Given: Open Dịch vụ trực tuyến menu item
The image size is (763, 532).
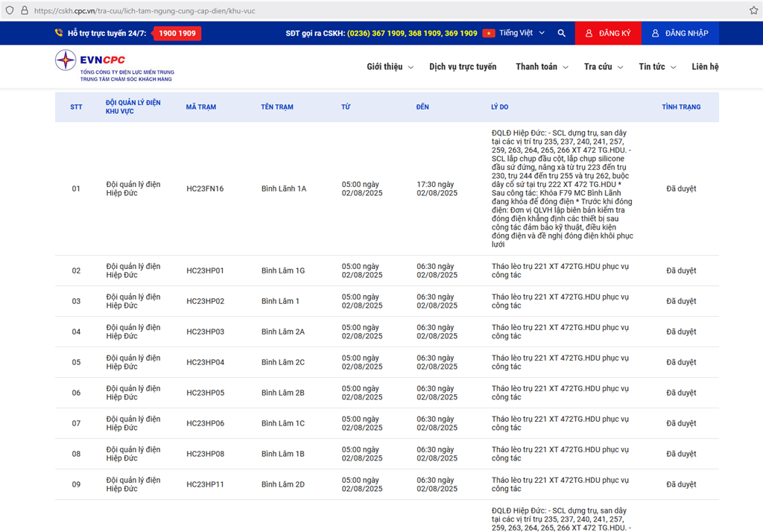Looking at the screenshot, I should [463, 67].
